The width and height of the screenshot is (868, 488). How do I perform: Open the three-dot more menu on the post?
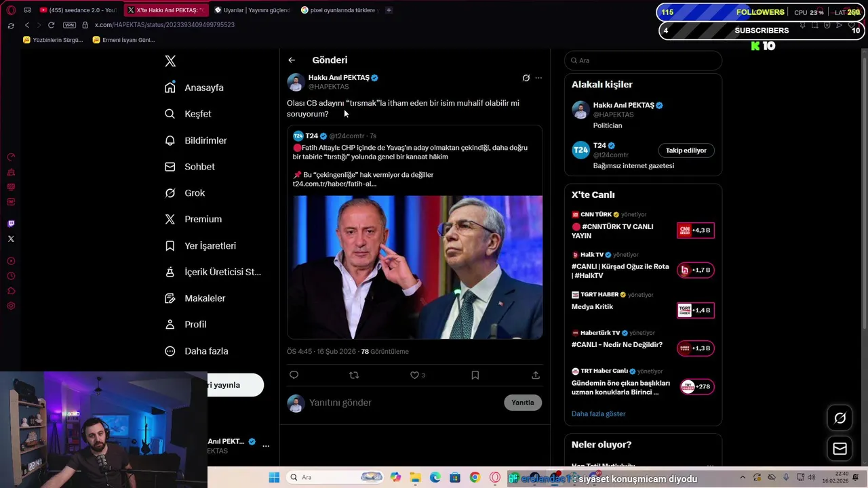click(x=538, y=78)
